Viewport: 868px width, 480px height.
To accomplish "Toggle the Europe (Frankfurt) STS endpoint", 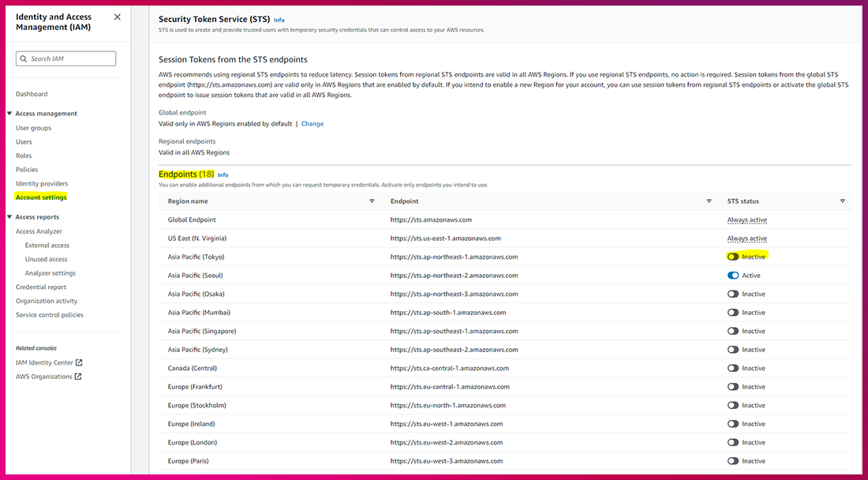I will pos(733,387).
